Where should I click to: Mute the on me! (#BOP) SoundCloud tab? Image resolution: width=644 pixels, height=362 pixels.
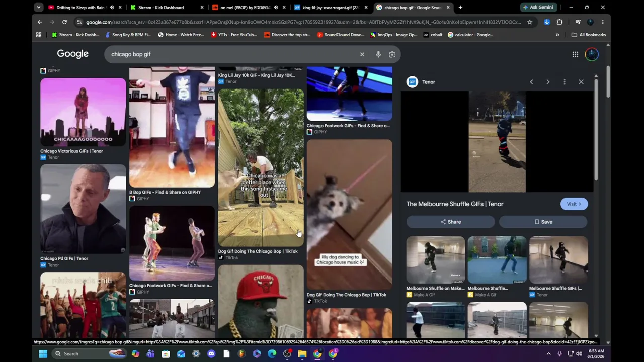(x=276, y=8)
